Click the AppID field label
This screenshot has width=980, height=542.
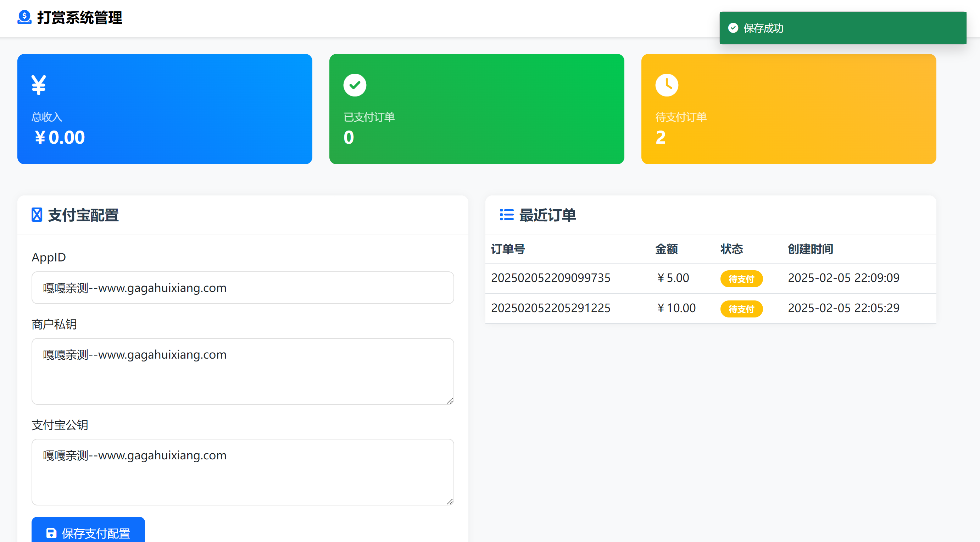tap(49, 257)
